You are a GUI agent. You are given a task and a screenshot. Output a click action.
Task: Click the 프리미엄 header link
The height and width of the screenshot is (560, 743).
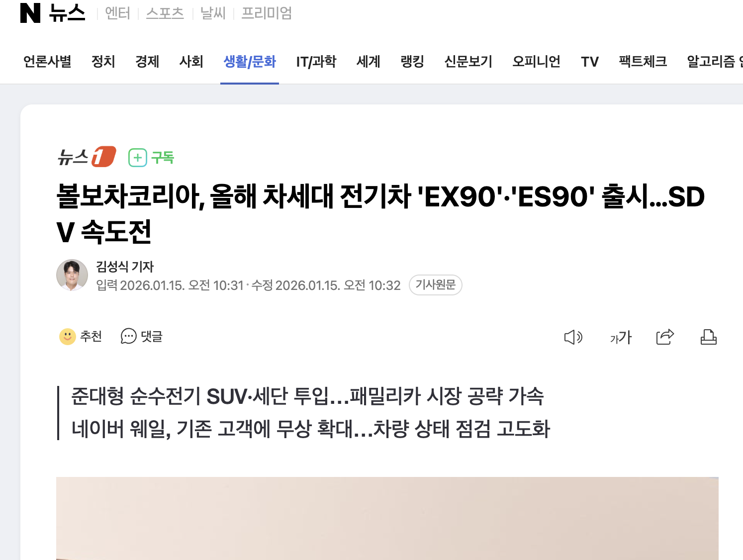coord(267,13)
